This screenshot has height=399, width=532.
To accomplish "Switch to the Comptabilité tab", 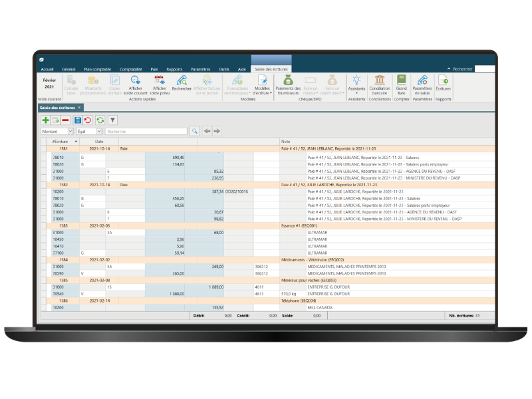I will 130,69.
